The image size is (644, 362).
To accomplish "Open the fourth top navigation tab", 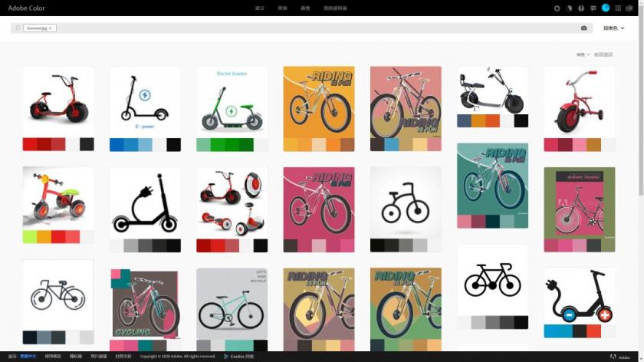I will tap(334, 8).
